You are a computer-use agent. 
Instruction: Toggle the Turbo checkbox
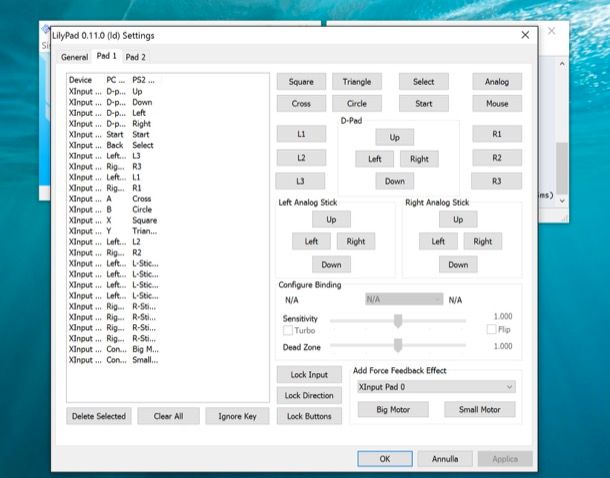(x=288, y=331)
